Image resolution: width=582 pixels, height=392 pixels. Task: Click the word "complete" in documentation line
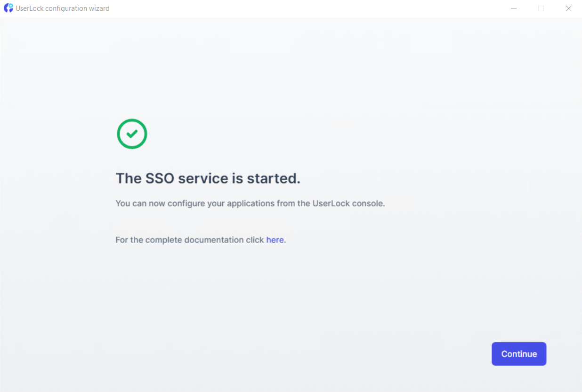[164, 240]
